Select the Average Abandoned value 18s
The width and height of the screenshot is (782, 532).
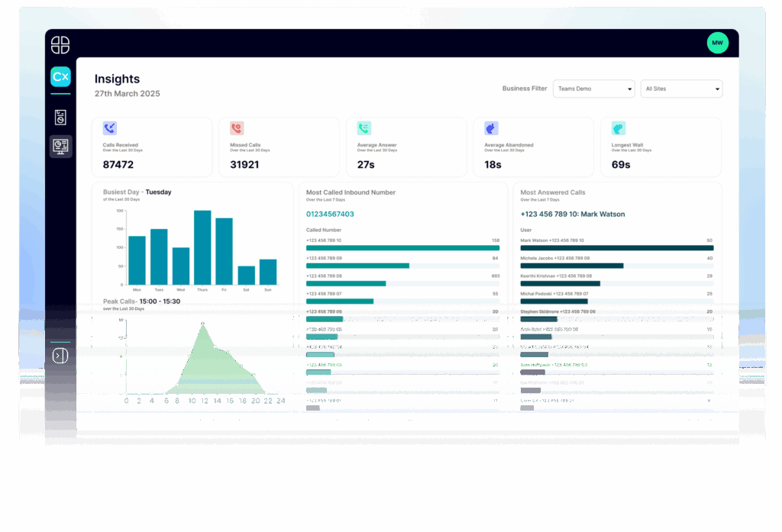493,165
